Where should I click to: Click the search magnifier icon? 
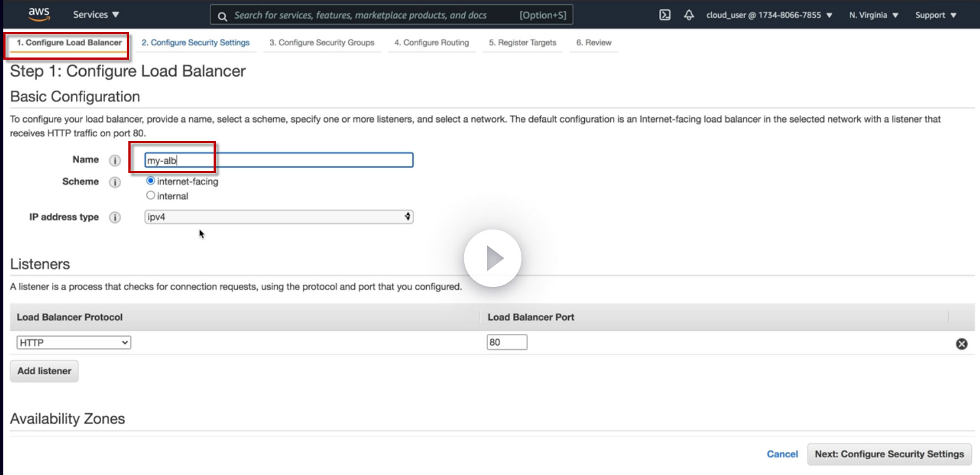(x=222, y=16)
